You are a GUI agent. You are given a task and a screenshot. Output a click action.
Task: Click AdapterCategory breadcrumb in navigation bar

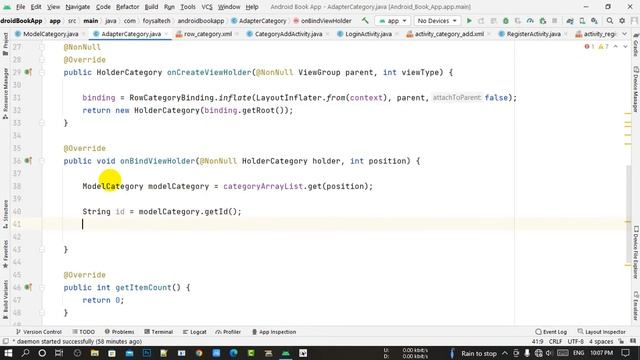click(x=259, y=20)
